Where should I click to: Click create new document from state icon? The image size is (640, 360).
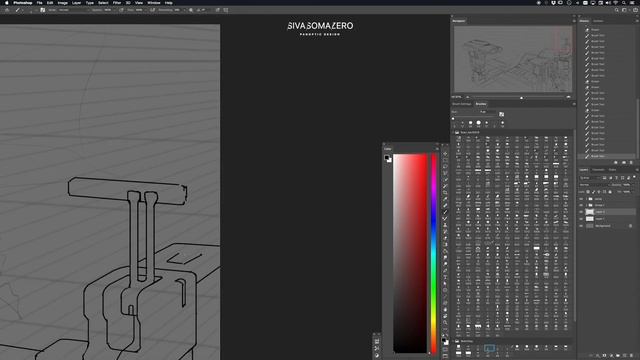click(x=616, y=162)
